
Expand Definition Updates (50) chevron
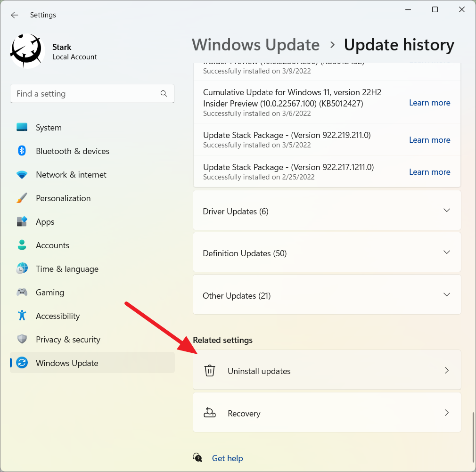[x=447, y=252]
